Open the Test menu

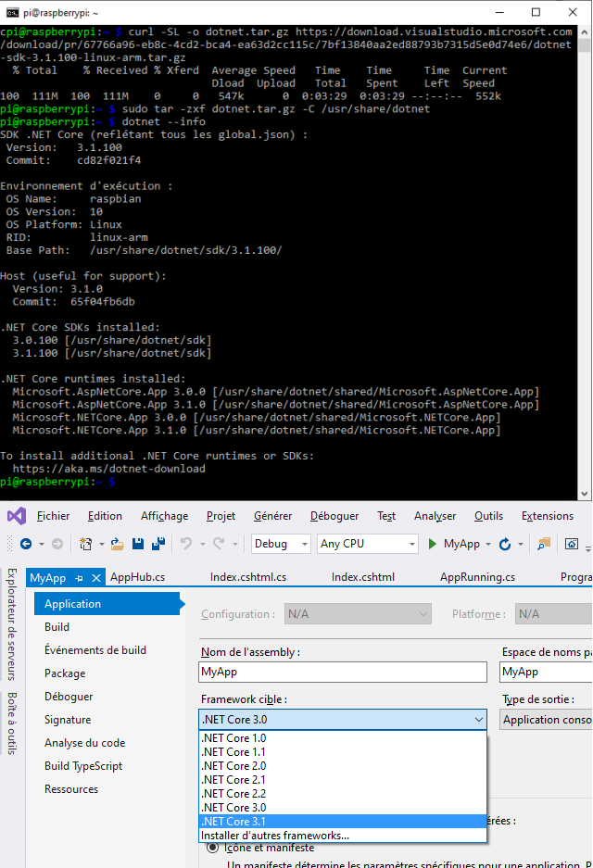pyautogui.click(x=386, y=516)
